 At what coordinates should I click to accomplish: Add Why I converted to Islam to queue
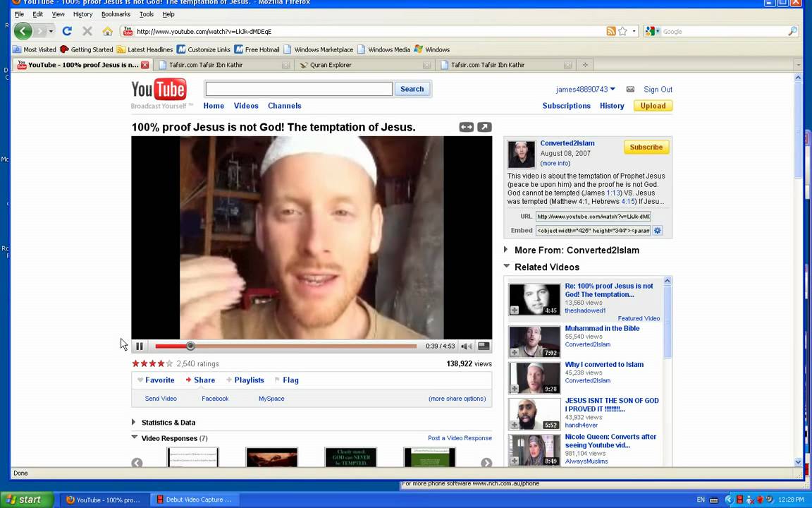click(515, 389)
